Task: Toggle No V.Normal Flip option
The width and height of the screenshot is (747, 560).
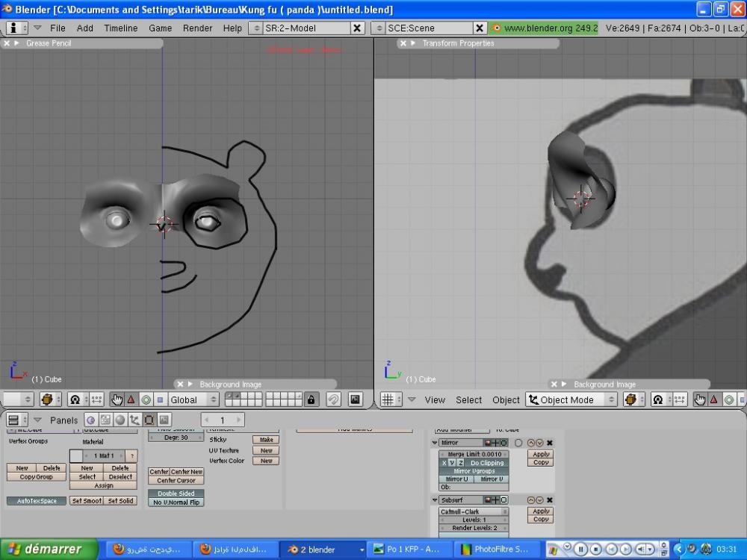Action: pos(176,503)
